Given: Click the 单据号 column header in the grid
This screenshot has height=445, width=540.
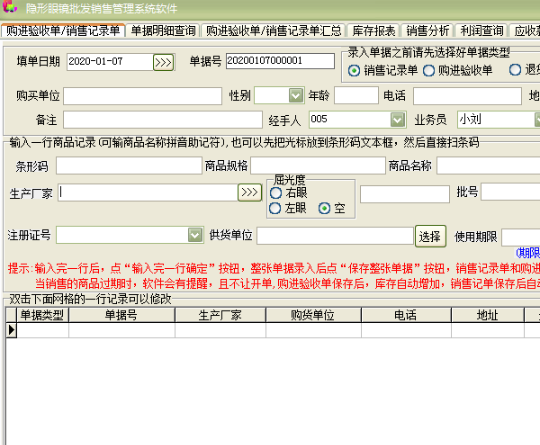Looking at the screenshot, I should coord(122,315).
